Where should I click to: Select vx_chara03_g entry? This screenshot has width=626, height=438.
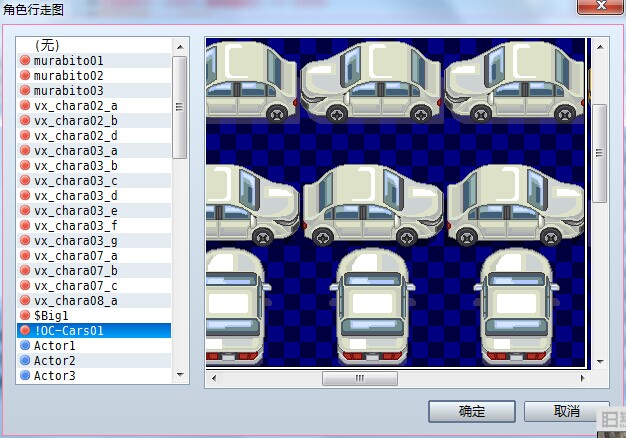click(x=94, y=241)
